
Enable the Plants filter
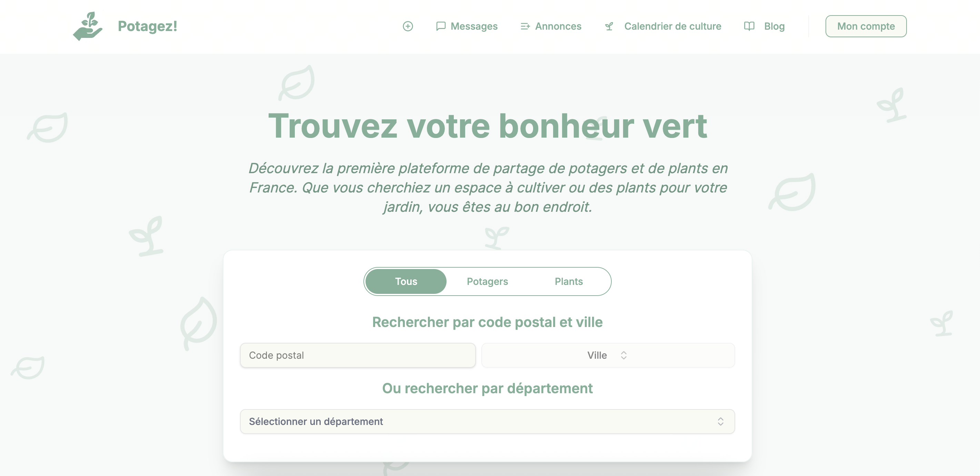[x=568, y=281]
